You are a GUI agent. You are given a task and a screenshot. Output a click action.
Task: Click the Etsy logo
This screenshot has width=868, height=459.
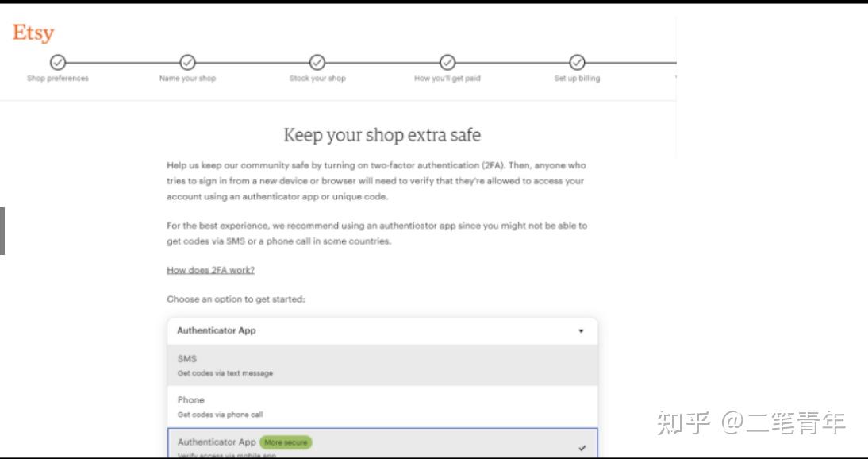click(33, 33)
